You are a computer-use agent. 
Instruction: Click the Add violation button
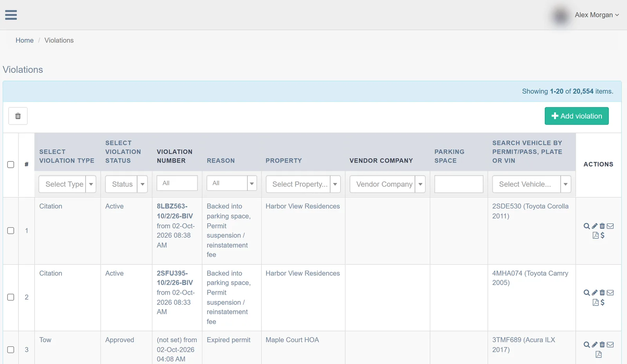pyautogui.click(x=576, y=116)
